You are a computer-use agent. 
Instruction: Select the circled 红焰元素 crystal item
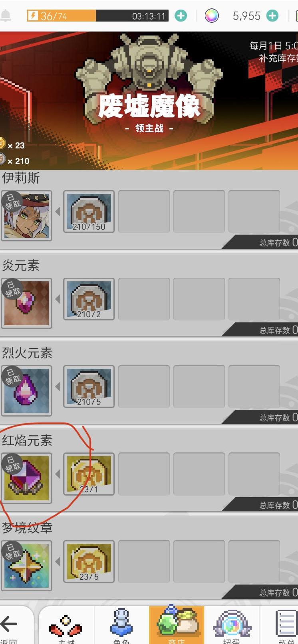coord(26,478)
